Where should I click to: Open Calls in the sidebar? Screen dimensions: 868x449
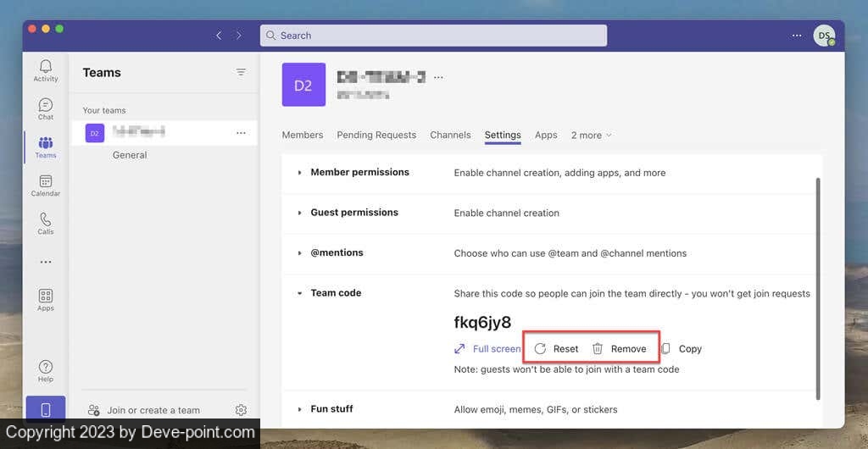point(46,223)
